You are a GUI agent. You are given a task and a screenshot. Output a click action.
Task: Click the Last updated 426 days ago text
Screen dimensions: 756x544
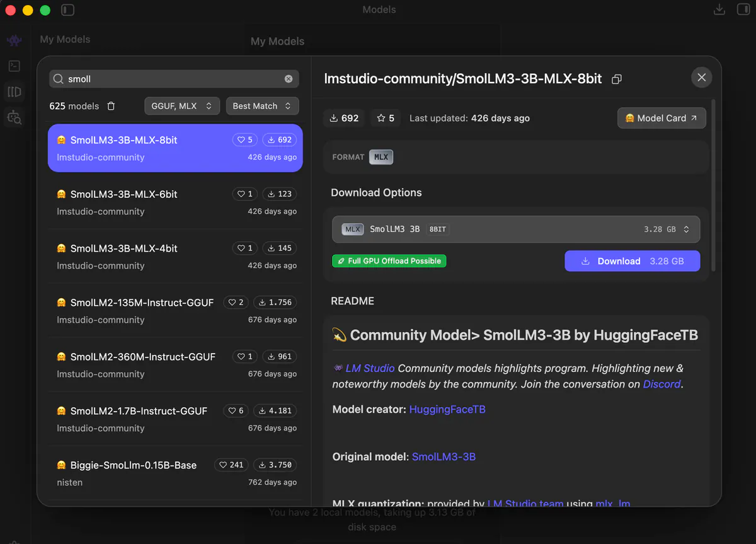469,118
